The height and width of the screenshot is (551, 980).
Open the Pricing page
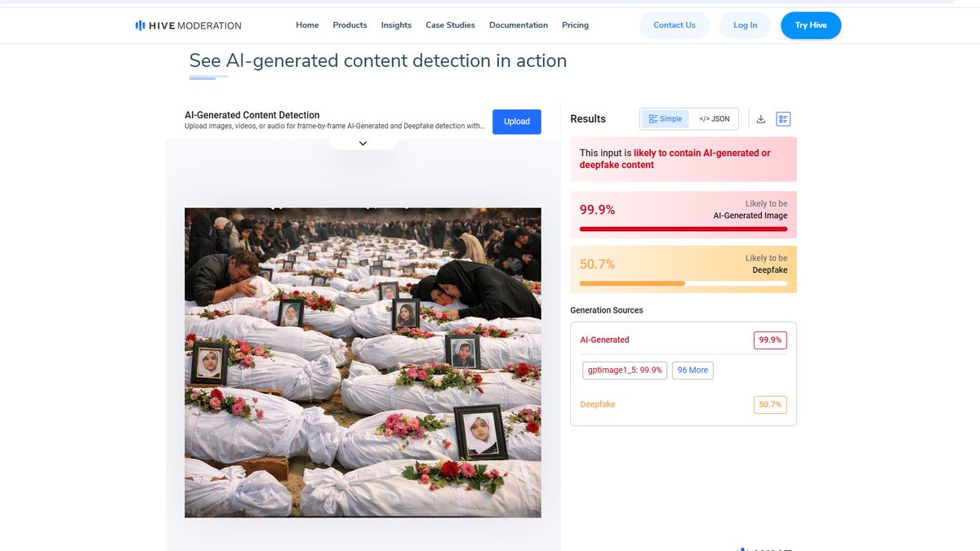575,25
